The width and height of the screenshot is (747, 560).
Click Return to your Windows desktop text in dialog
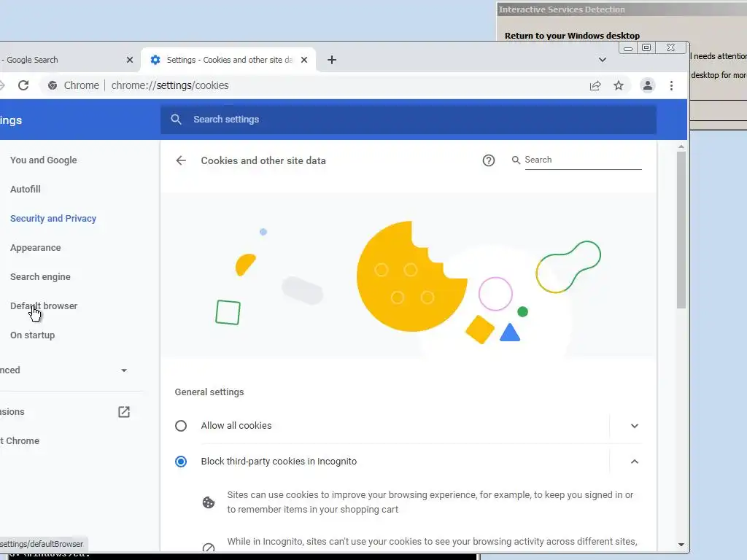[x=572, y=36]
